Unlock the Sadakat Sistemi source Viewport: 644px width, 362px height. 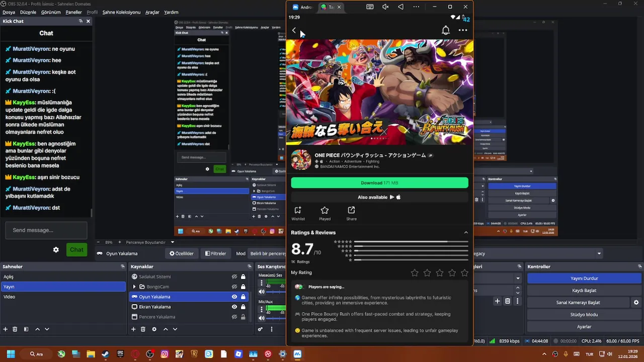[243, 277]
